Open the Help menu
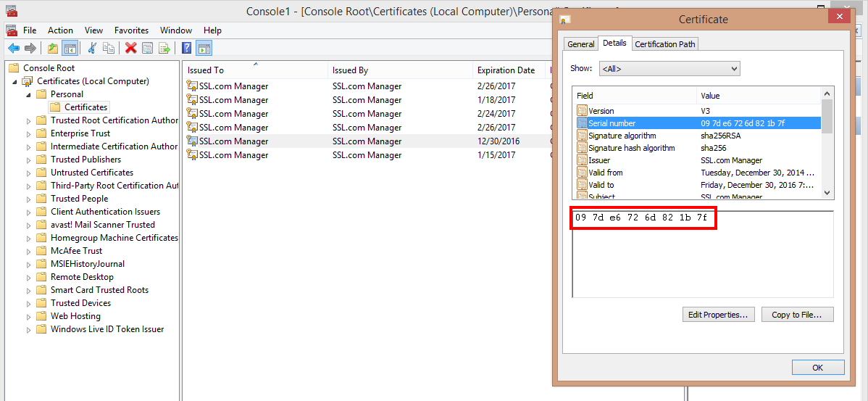Screen dimensions: 868x401 click(212, 30)
